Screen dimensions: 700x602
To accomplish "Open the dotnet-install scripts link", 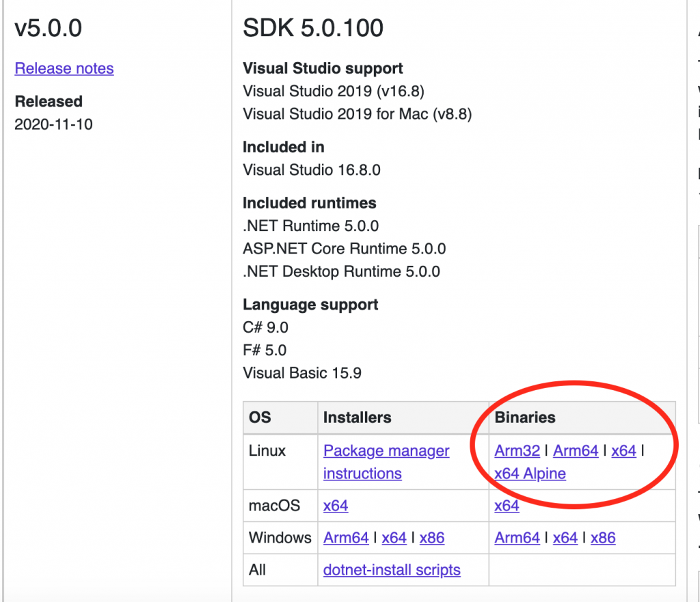I will 392,570.
